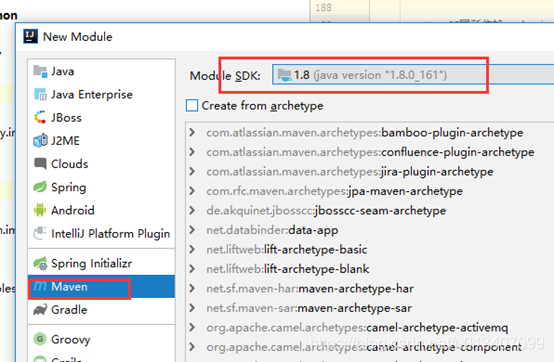Select maven-archetype-har text
Viewport: 554px width, 362px height.
pos(356,289)
